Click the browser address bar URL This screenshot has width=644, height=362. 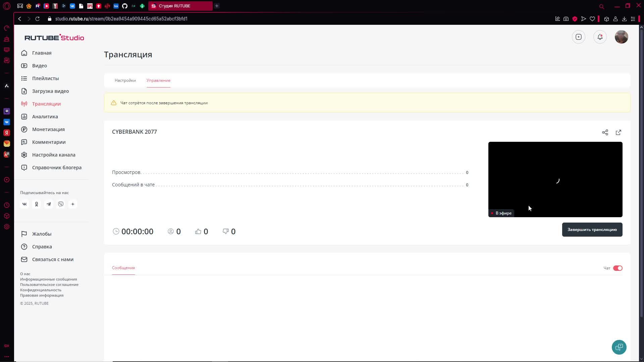click(121, 19)
